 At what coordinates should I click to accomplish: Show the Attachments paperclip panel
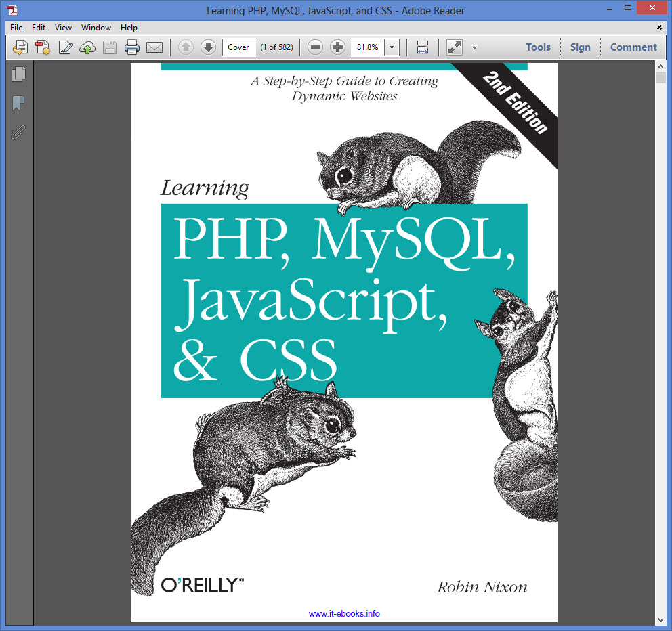(x=18, y=132)
